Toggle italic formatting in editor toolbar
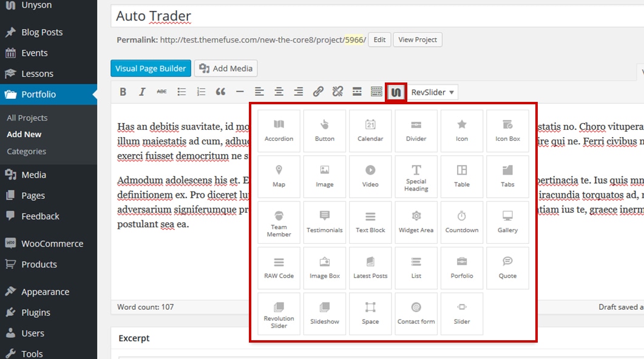 (x=142, y=92)
